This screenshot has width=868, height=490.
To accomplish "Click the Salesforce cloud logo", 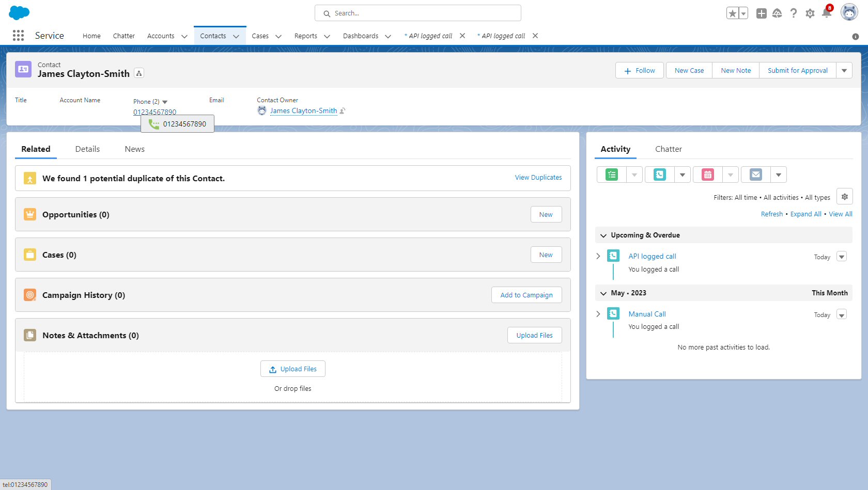I will [x=19, y=13].
